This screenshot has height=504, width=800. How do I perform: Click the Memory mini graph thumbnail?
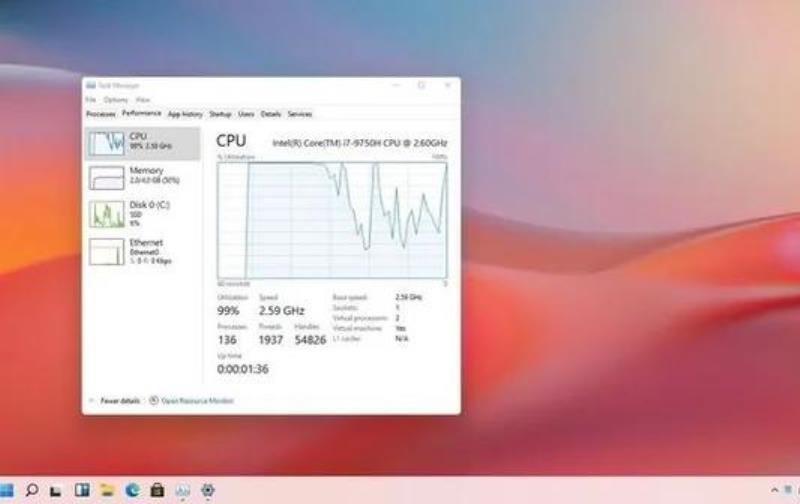[x=106, y=178]
